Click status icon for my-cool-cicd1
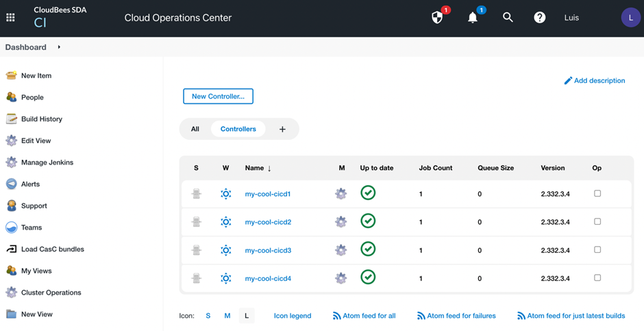Viewport: 644px width, 331px height. point(197,194)
